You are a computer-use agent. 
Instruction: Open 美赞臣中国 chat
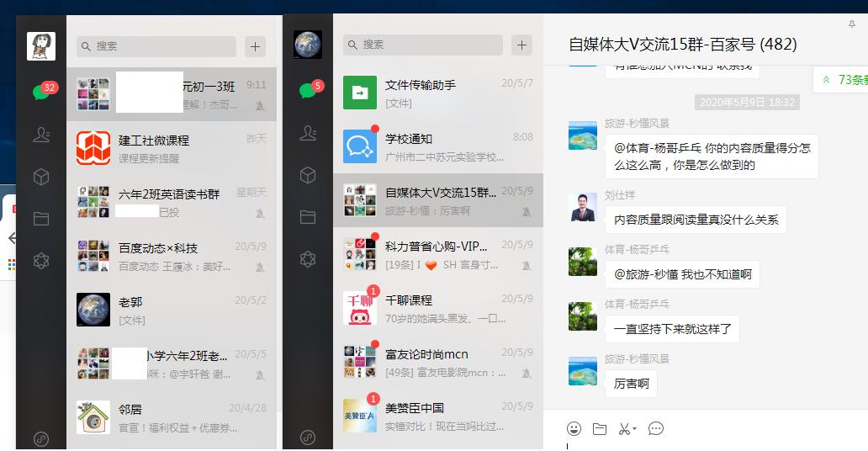(x=438, y=415)
